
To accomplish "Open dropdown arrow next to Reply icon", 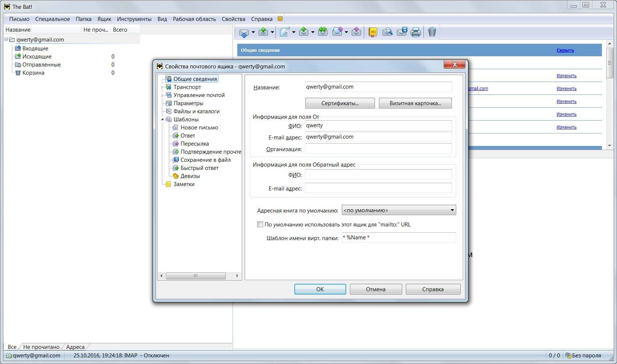I will pos(313,32).
